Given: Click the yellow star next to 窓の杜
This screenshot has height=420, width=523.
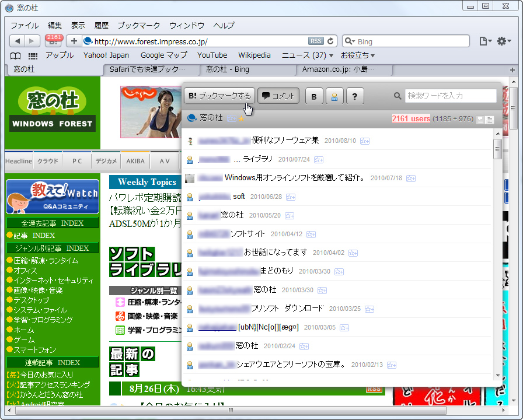Looking at the screenshot, I should click(241, 118).
